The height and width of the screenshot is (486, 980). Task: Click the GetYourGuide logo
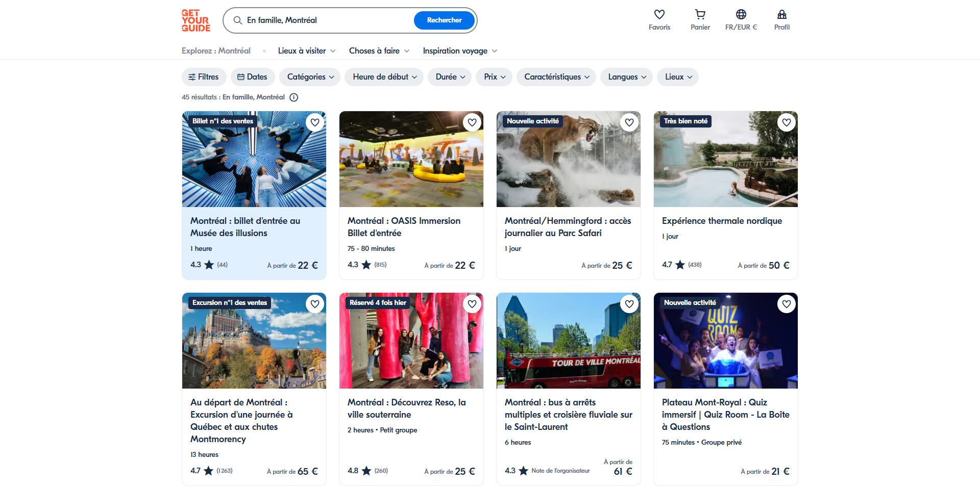(195, 20)
